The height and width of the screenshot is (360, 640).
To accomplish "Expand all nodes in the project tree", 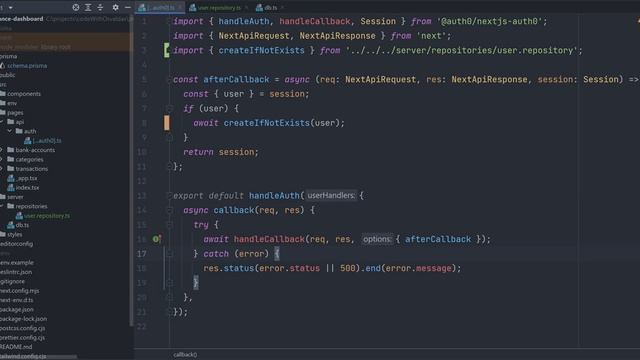I will (x=88, y=7).
